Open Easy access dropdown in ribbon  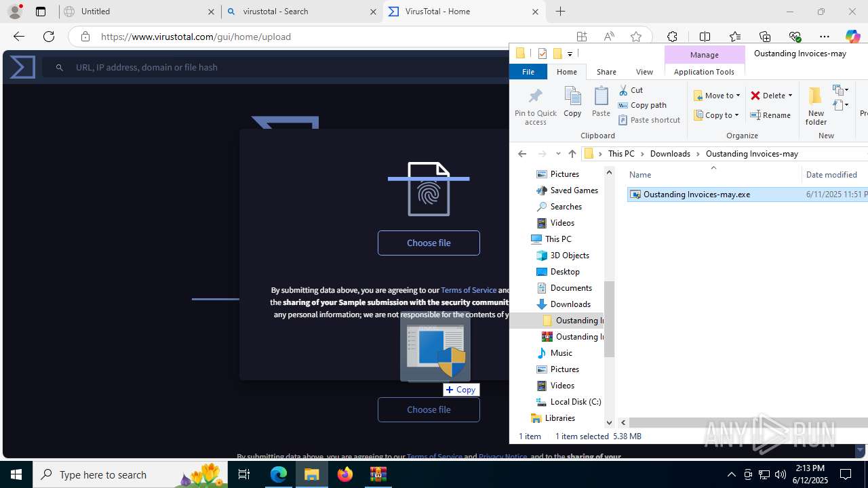[x=841, y=105]
